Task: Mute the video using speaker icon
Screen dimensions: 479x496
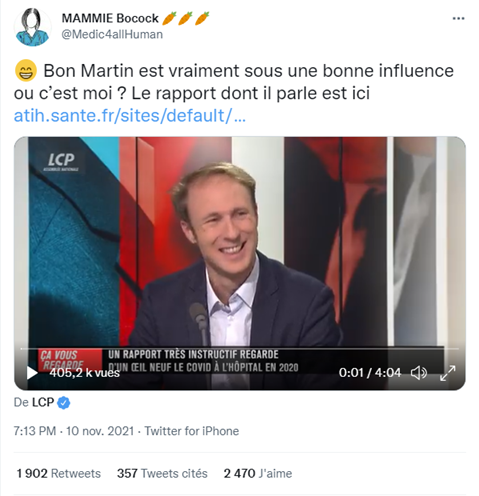Action: click(419, 373)
